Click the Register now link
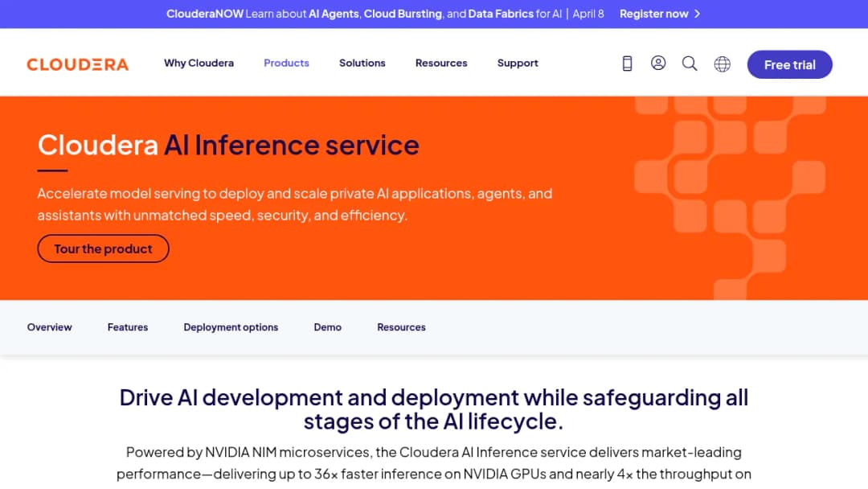This screenshot has width=868, height=489. 653,14
